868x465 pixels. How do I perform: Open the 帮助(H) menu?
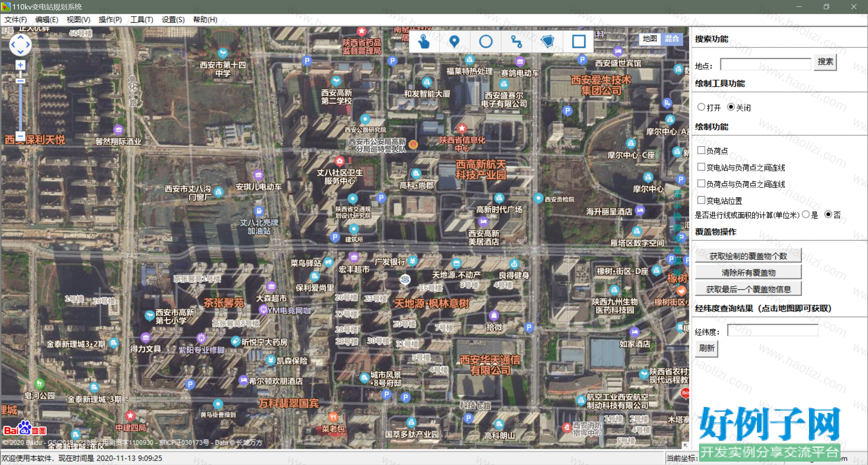click(205, 20)
